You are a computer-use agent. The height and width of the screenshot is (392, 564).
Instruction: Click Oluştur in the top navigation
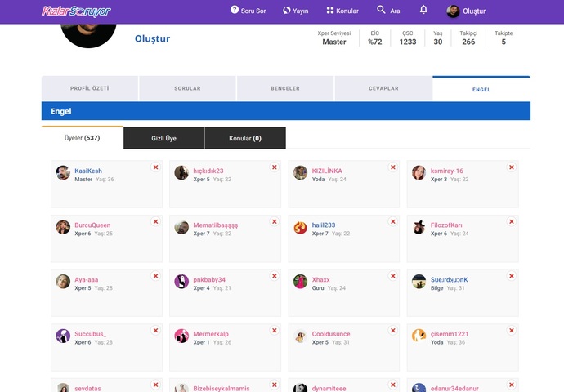pyautogui.click(x=474, y=11)
